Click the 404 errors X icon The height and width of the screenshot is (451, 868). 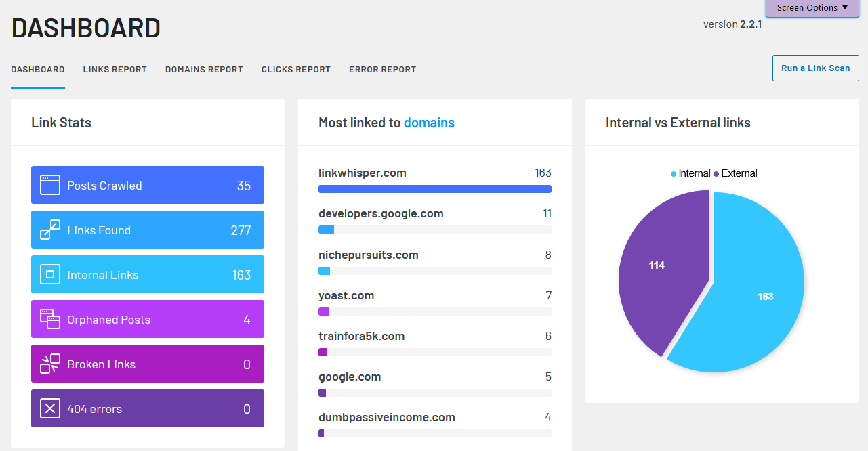pyautogui.click(x=49, y=408)
